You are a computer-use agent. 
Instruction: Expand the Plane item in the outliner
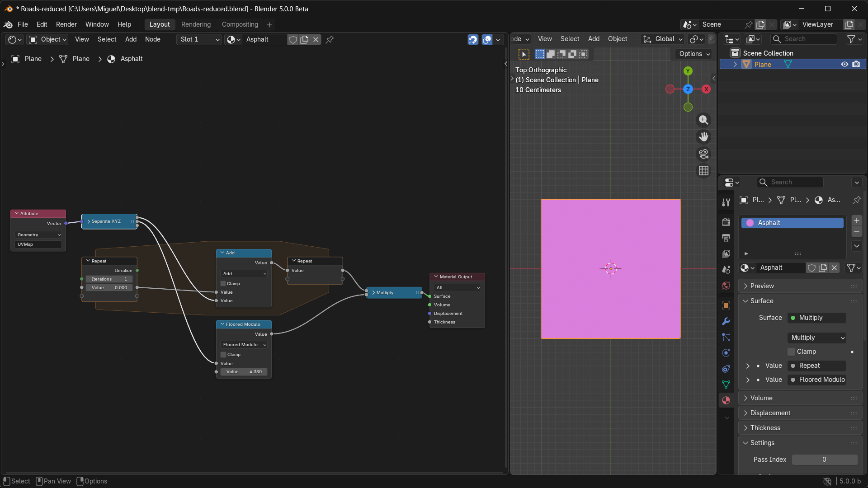click(x=735, y=64)
